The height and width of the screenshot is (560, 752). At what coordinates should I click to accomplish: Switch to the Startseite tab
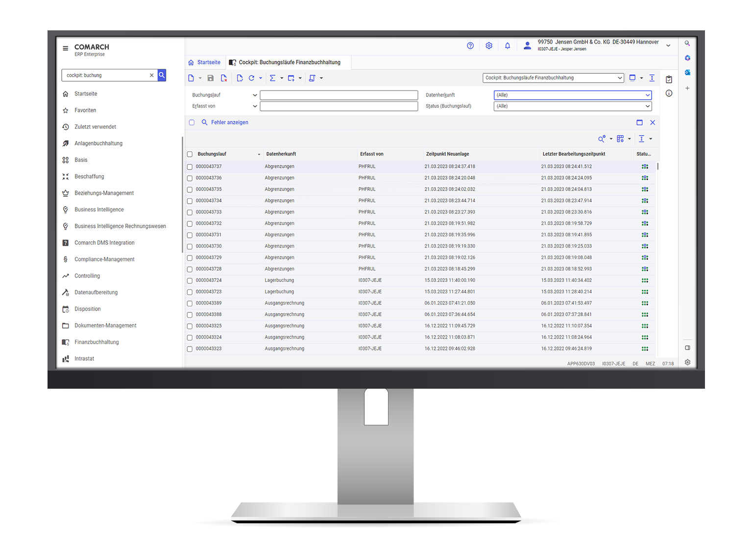pos(204,63)
